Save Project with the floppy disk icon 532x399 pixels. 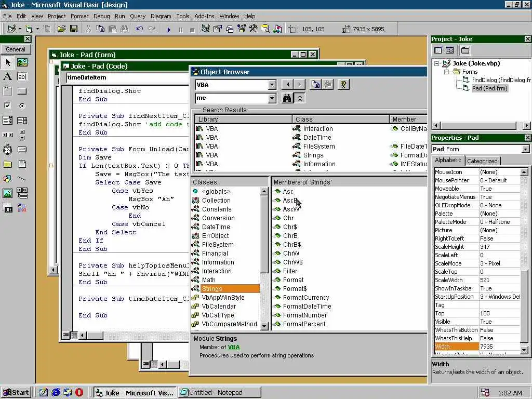tap(74, 29)
